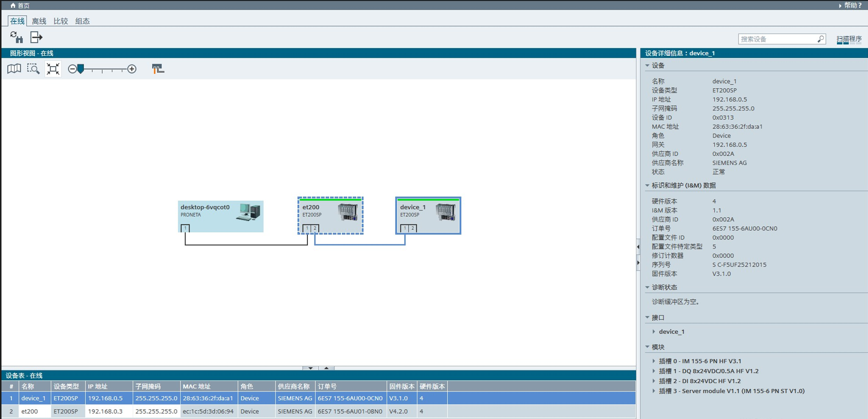Sort table by MAC 地址 column header

209,386
